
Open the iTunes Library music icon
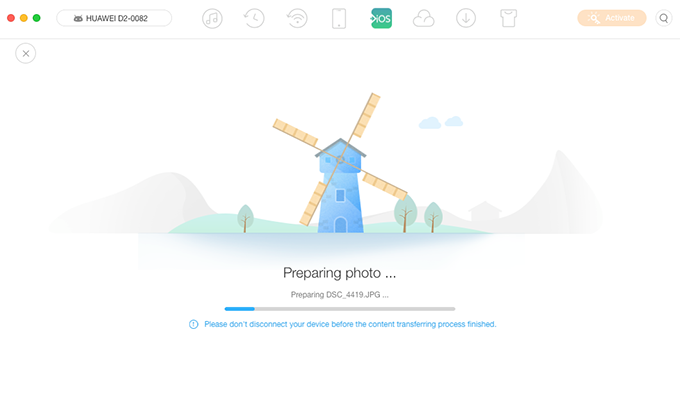[212, 19]
